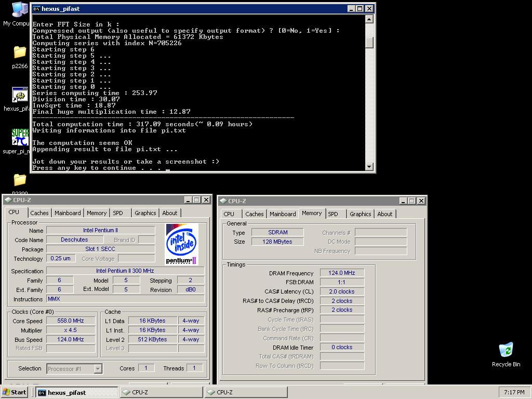Click the hexus_pifast console title bar icon
The image size is (532, 399).
point(36,9)
